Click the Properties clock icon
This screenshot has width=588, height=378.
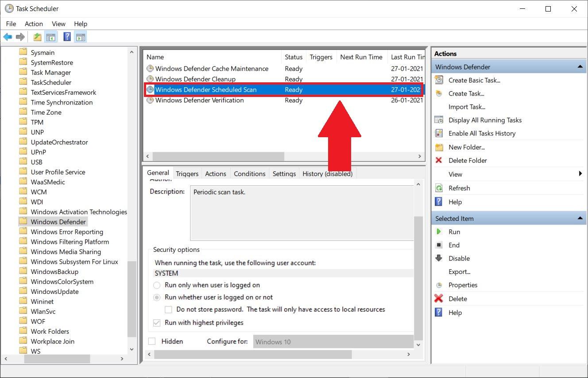(439, 285)
